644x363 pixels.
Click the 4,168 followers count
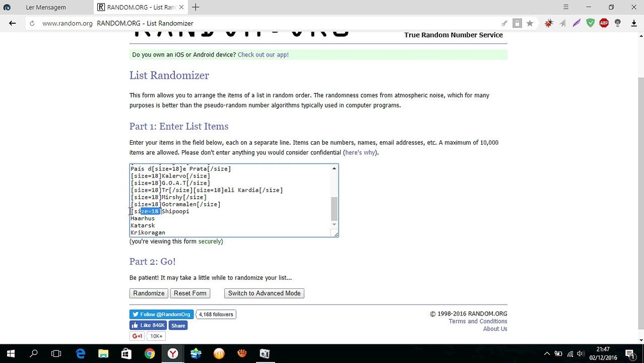tap(216, 314)
